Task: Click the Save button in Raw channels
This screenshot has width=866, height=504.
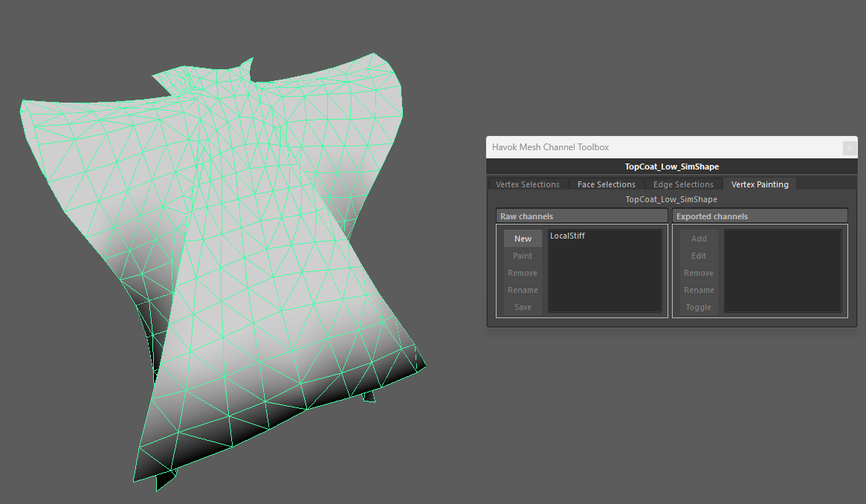Action: point(523,307)
